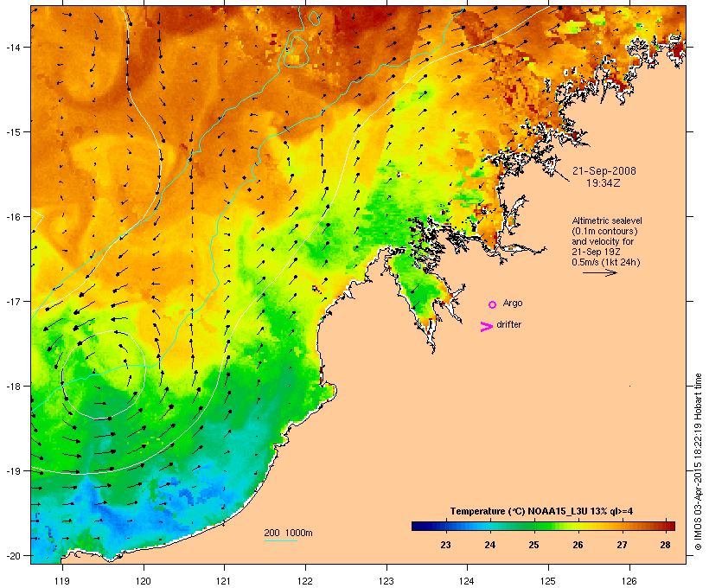Click the longitude axis label 126

629,581
